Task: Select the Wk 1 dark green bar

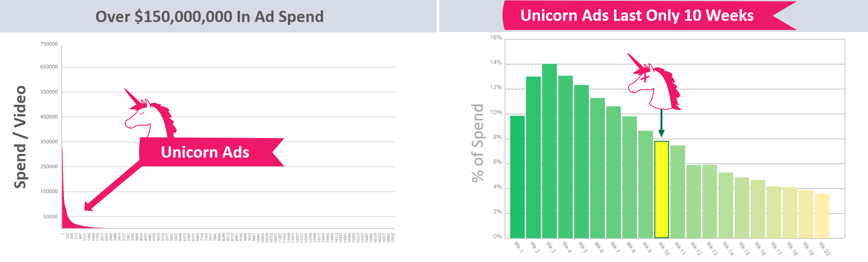Action: (517, 176)
